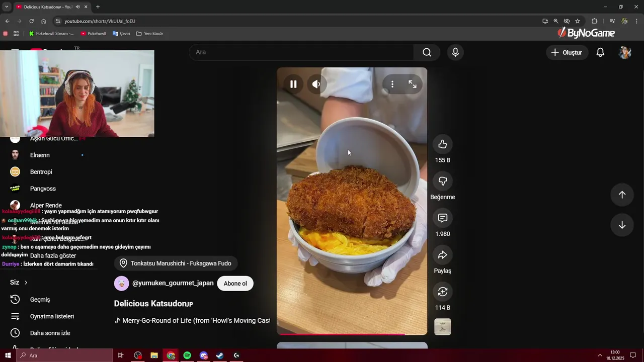644x362 pixels.
Task: Open the sound thumbnail below remix
Action: point(443,327)
